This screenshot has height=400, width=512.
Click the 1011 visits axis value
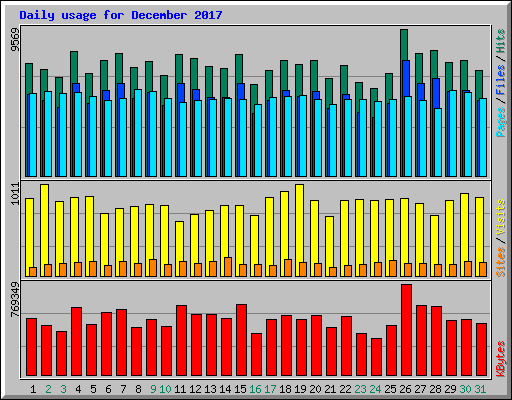[15, 194]
